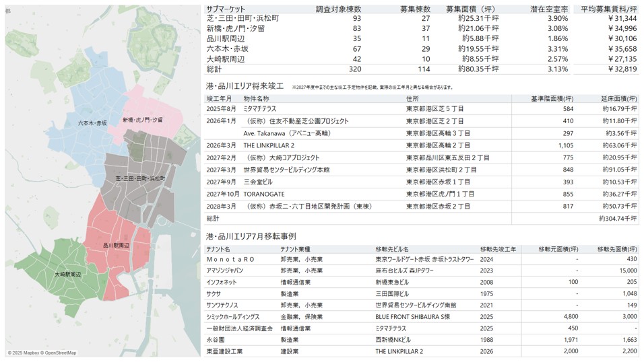This screenshot has width=644, height=362.
Task: Click the 15,000 destination area value
Action: pyautogui.click(x=629, y=271)
